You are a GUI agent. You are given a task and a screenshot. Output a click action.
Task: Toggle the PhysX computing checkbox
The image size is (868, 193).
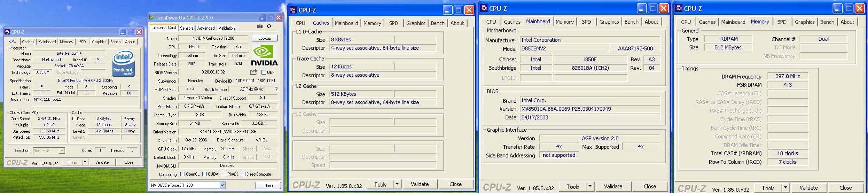(x=224, y=174)
